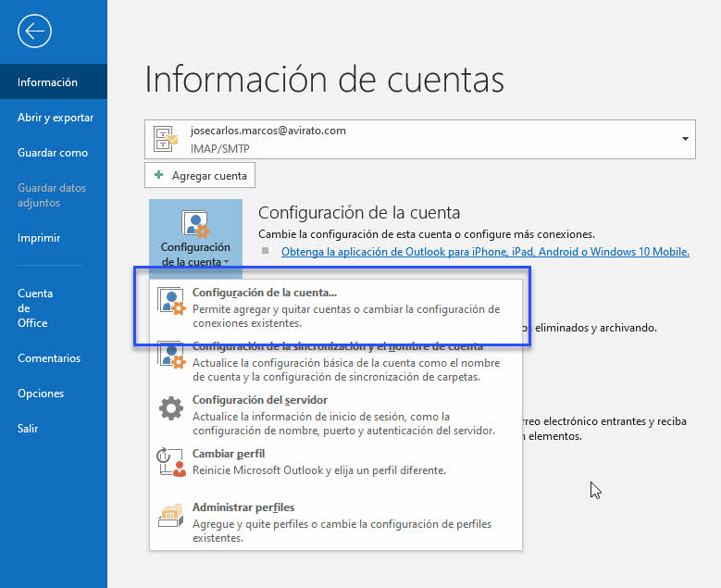Click the Administrar perfiles folder icon
Viewport: 721px width, 588px height.
click(x=171, y=515)
